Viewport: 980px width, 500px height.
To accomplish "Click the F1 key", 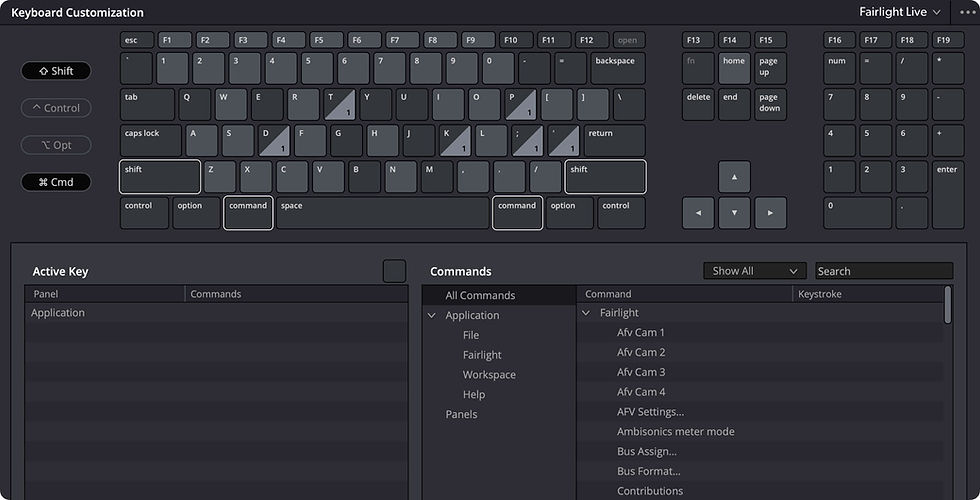I will (x=174, y=40).
